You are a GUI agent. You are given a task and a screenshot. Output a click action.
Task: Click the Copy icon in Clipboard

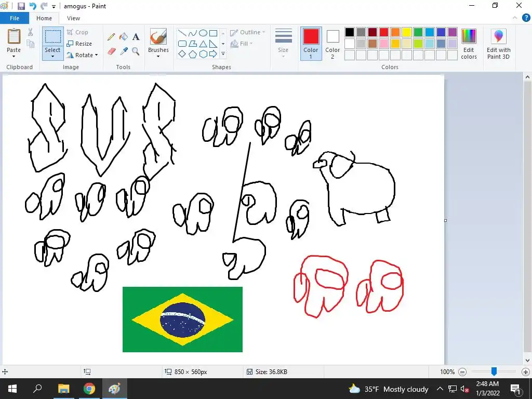[31, 44]
